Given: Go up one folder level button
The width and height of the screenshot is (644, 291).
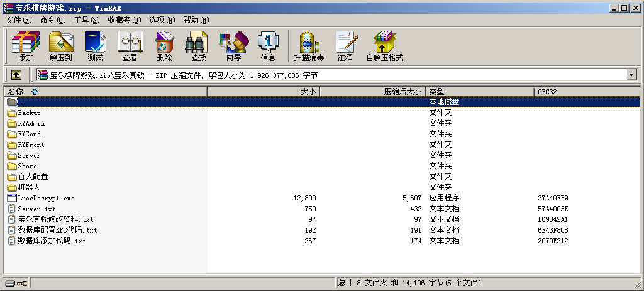Looking at the screenshot, I should pyautogui.click(x=16, y=75).
